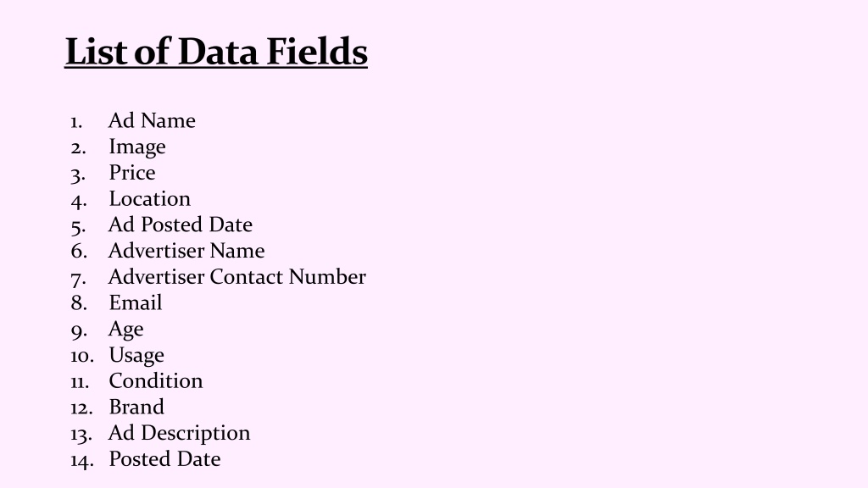Select the Ad Posted Date entry
The image size is (868, 488).
tap(181, 225)
